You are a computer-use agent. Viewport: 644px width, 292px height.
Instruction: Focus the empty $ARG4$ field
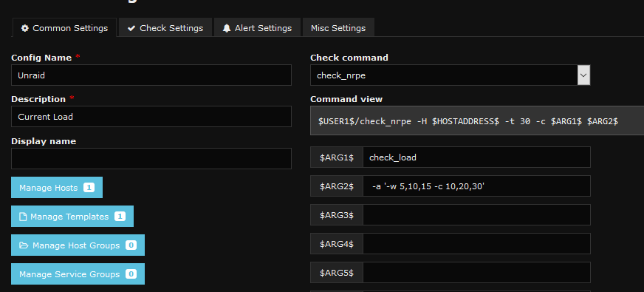pyautogui.click(x=476, y=244)
